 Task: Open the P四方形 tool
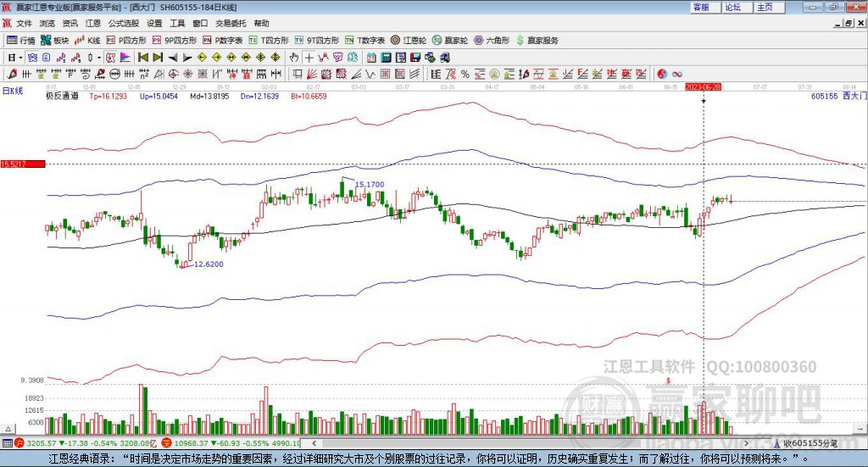click(x=126, y=41)
